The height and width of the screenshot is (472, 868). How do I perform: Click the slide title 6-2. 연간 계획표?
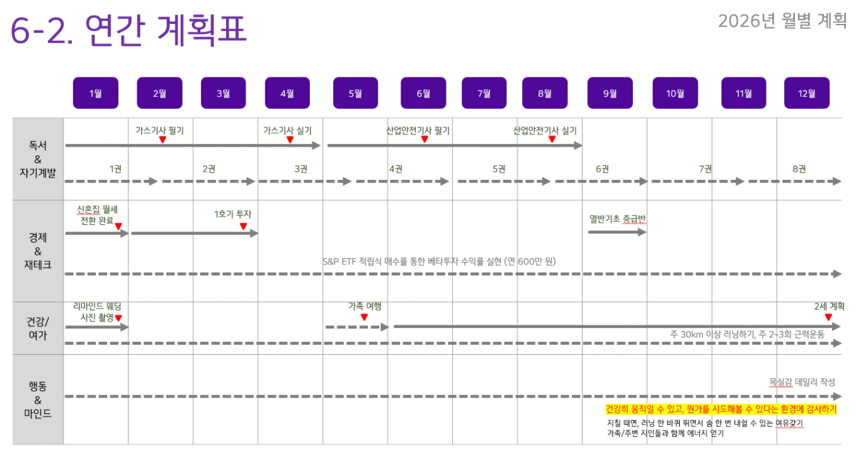[128, 30]
